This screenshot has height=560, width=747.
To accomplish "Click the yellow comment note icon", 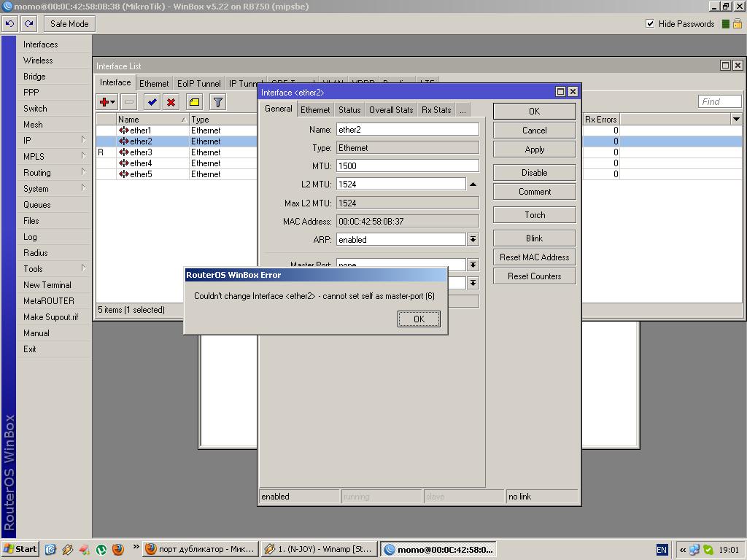I will coord(194,102).
